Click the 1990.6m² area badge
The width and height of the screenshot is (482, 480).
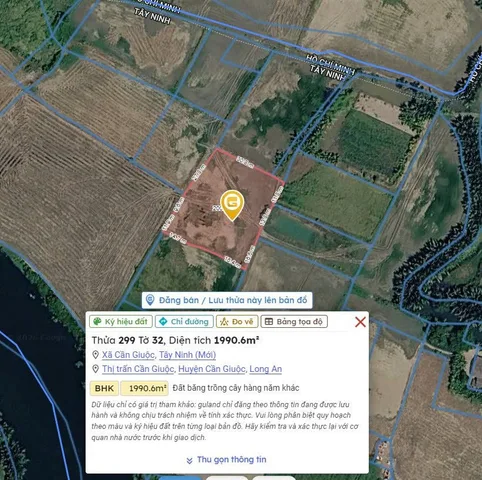pos(144,388)
